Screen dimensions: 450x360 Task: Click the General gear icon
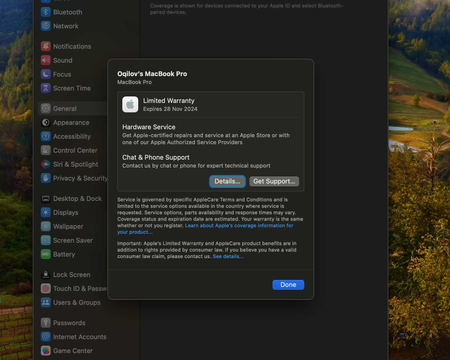[46, 109]
